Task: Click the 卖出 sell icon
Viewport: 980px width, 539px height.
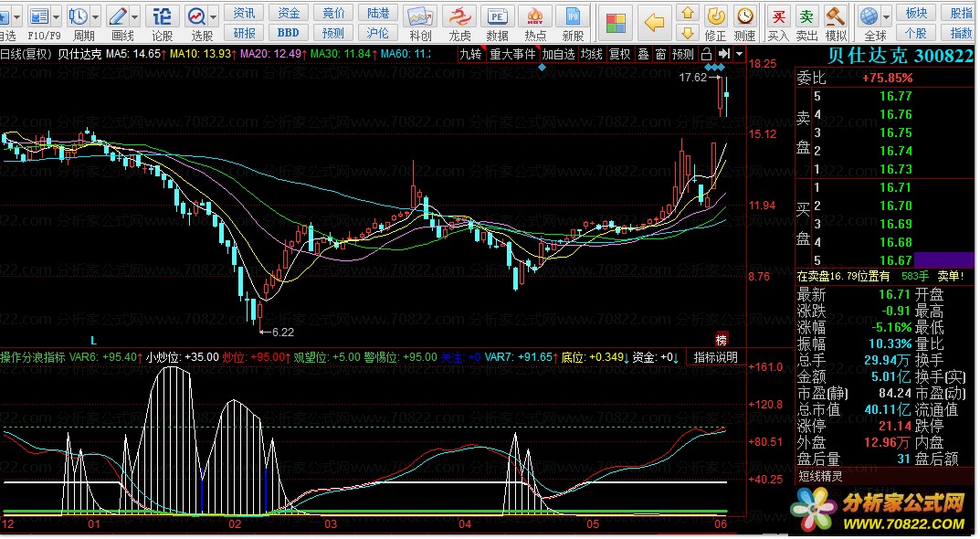Action: 806,16
